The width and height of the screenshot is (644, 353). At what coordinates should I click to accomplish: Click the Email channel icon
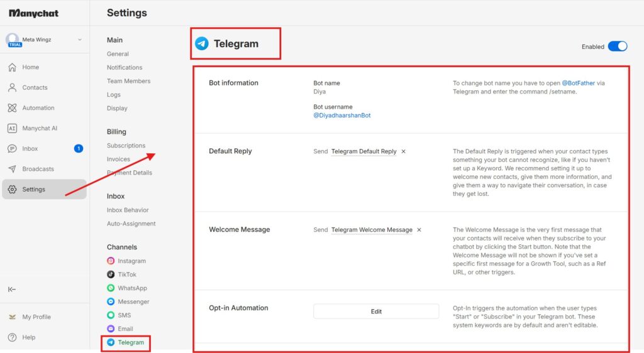pos(111,329)
